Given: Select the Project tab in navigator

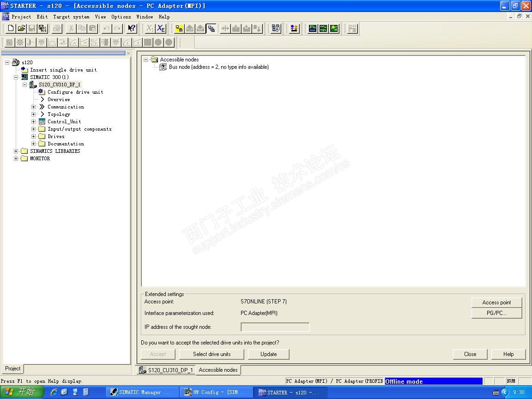Looking at the screenshot, I should (x=12, y=369).
